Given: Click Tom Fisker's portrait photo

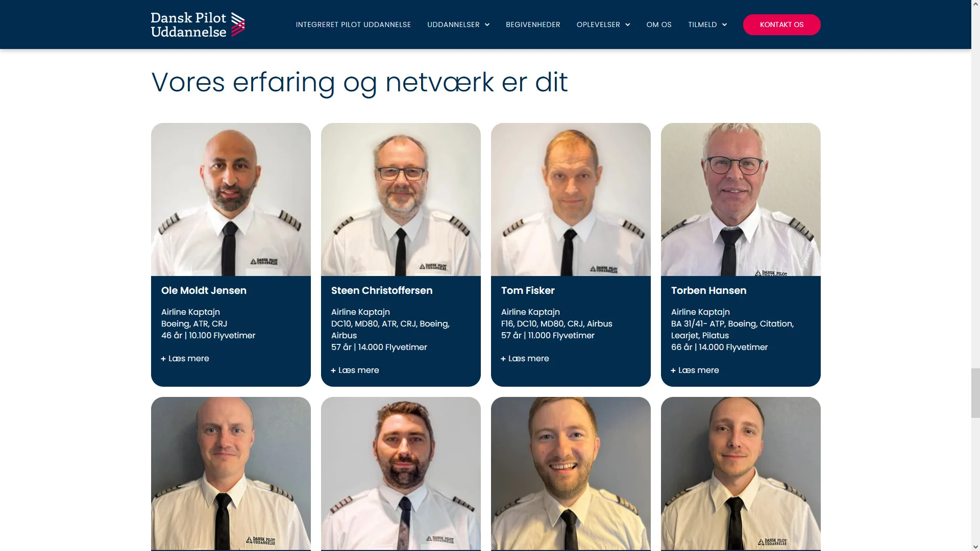Looking at the screenshot, I should click(x=571, y=199).
